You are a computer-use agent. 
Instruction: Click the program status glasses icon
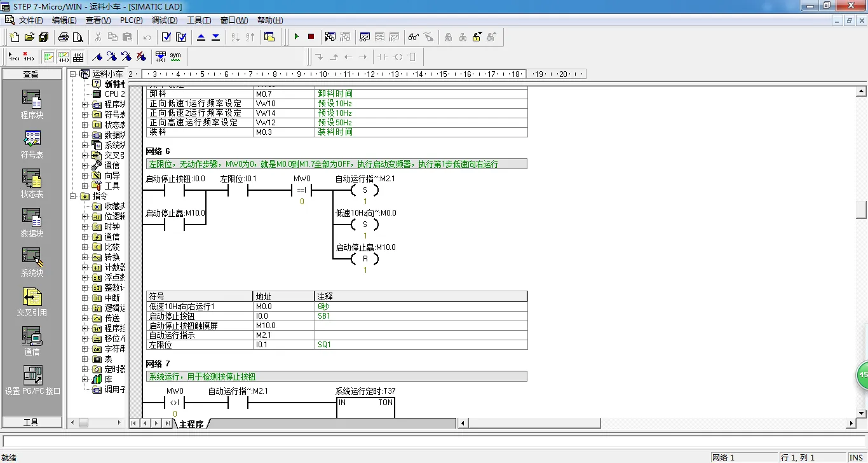414,37
